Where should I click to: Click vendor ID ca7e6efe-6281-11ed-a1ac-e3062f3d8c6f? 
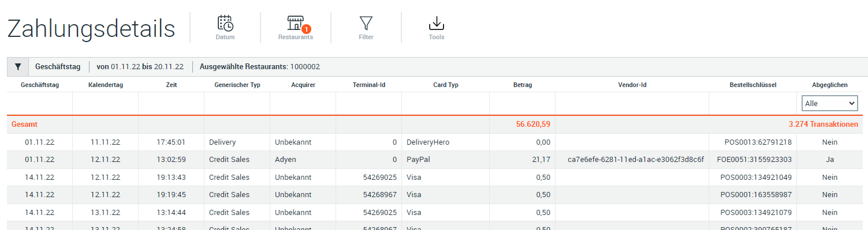click(636, 160)
